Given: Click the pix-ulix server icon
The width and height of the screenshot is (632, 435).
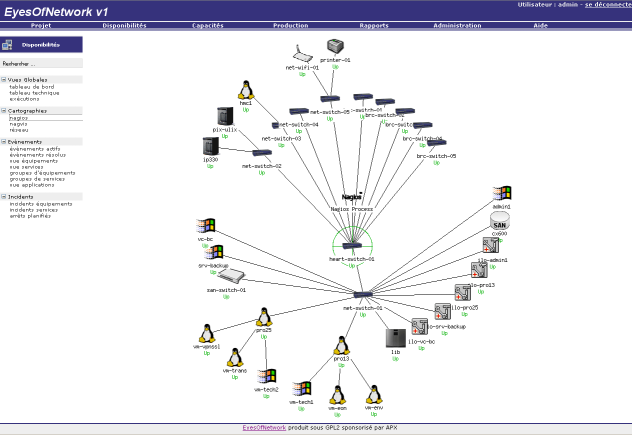Looking at the screenshot, I should point(225,116).
